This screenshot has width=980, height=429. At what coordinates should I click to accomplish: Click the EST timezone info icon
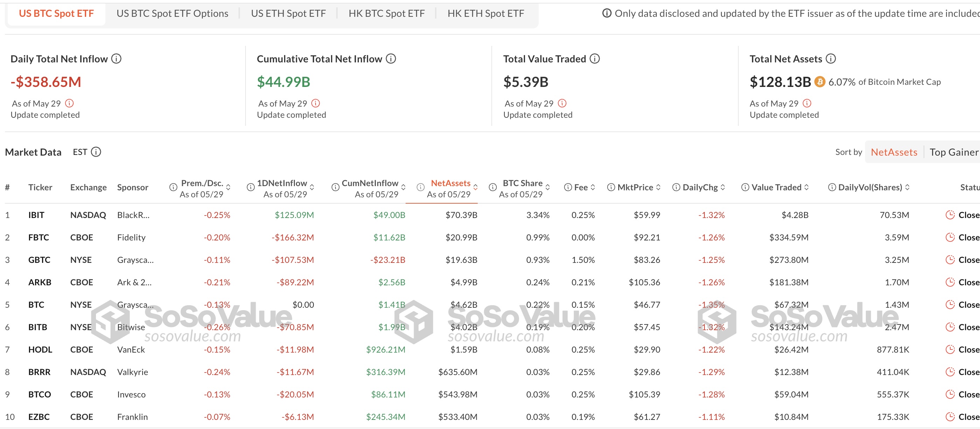click(96, 152)
